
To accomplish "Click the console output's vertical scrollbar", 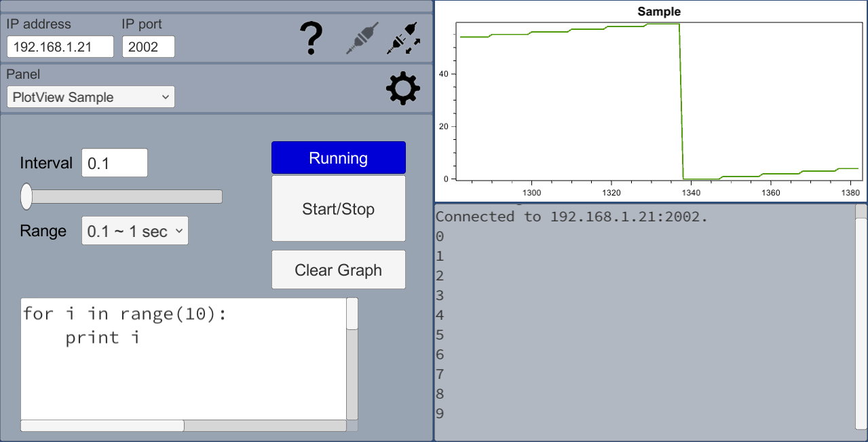I will point(861,319).
